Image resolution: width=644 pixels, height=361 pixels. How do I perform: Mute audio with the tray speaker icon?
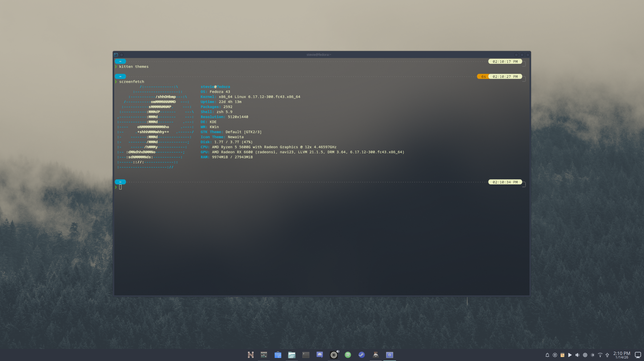click(x=577, y=355)
